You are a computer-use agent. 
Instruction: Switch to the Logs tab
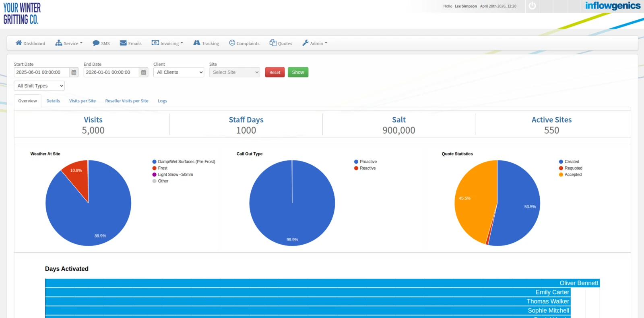162,101
